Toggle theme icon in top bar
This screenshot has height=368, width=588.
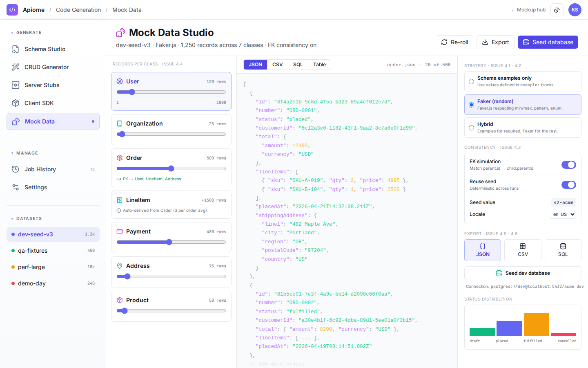(x=557, y=10)
